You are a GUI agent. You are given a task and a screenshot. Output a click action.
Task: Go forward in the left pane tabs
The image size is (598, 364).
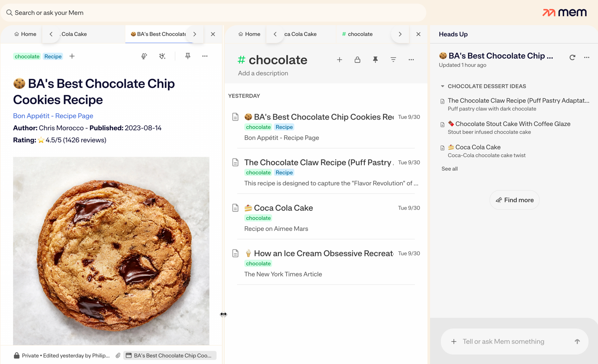click(195, 34)
